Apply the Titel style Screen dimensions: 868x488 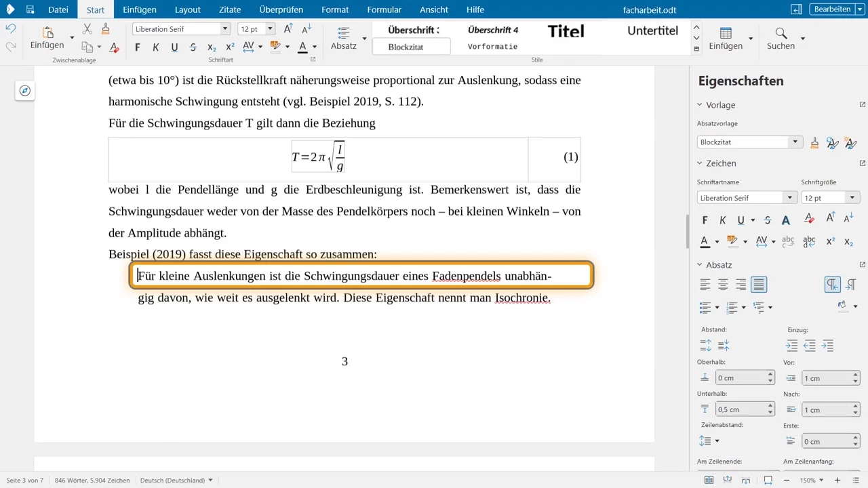tap(566, 30)
